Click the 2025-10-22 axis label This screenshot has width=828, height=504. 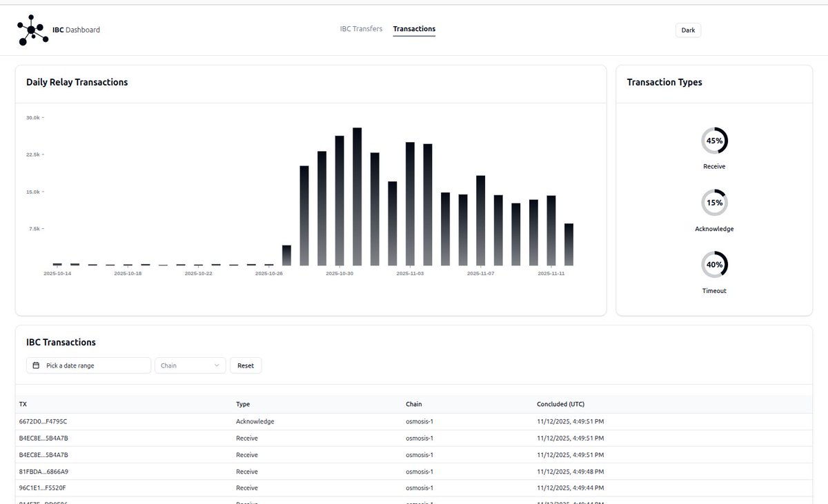[199, 274]
